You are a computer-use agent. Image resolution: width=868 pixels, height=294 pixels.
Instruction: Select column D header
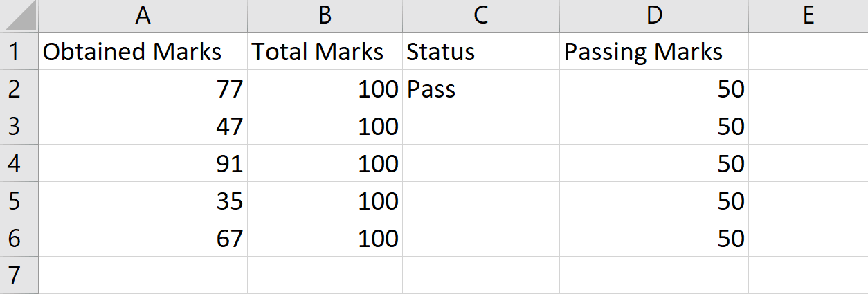tap(654, 16)
